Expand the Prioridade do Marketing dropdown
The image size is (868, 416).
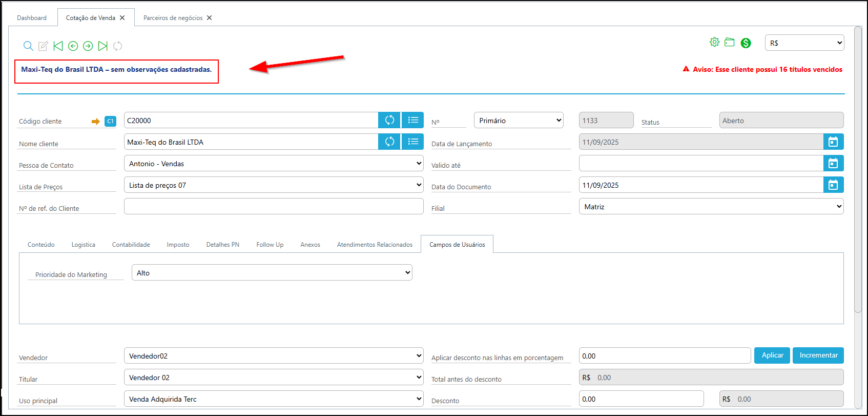click(x=272, y=273)
